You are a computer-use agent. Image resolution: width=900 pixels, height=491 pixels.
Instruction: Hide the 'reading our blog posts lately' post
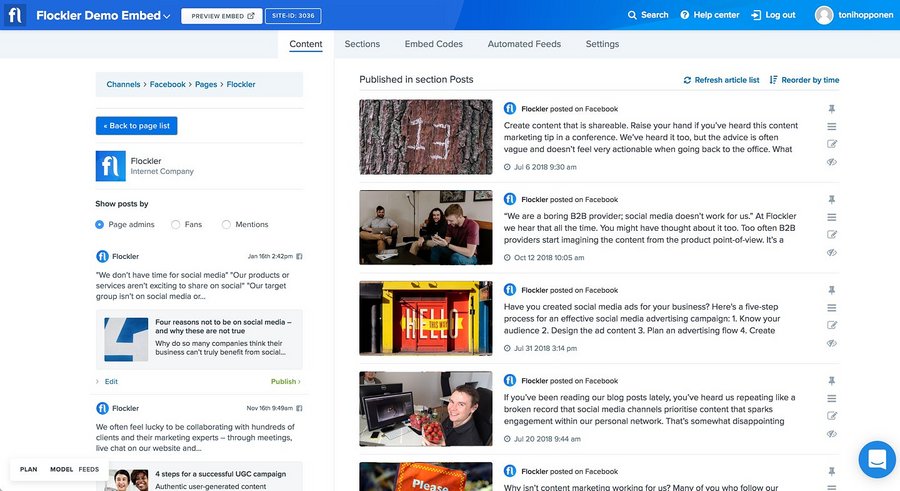tap(832, 434)
